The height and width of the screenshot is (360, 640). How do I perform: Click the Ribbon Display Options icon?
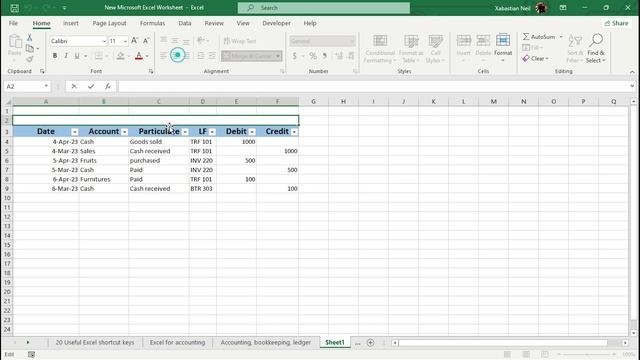click(563, 8)
